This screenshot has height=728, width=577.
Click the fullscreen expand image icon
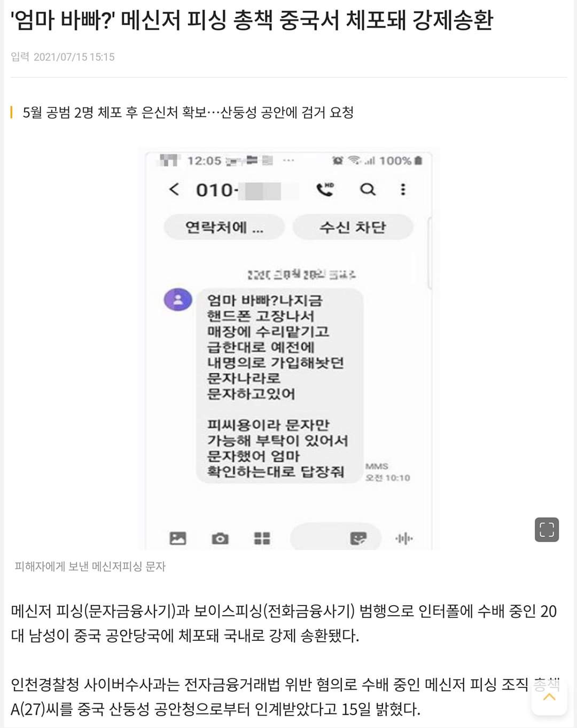tap(547, 529)
